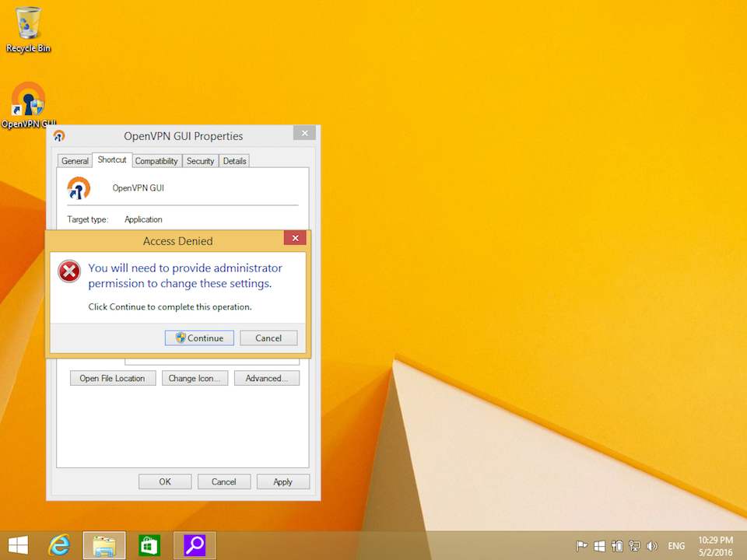Select the OpenVPN GUI desktop shortcut
This screenshot has width=747, height=560.
28,105
